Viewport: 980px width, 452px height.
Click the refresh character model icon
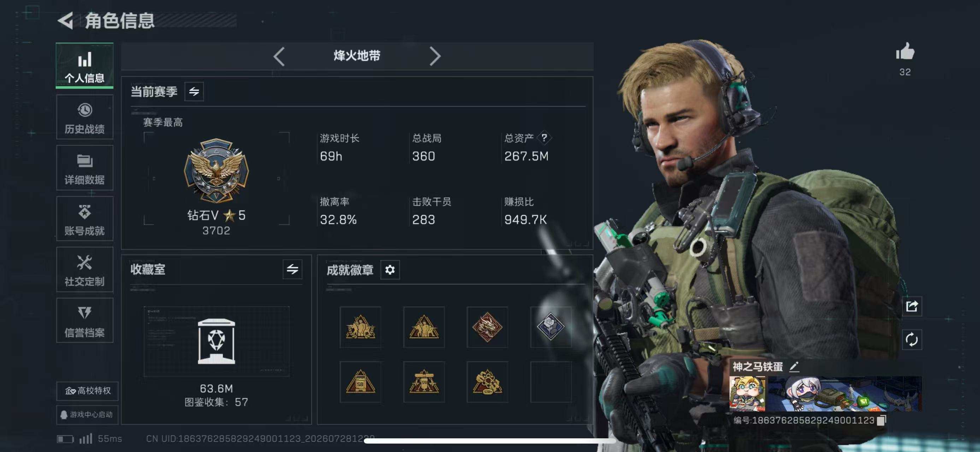(912, 339)
